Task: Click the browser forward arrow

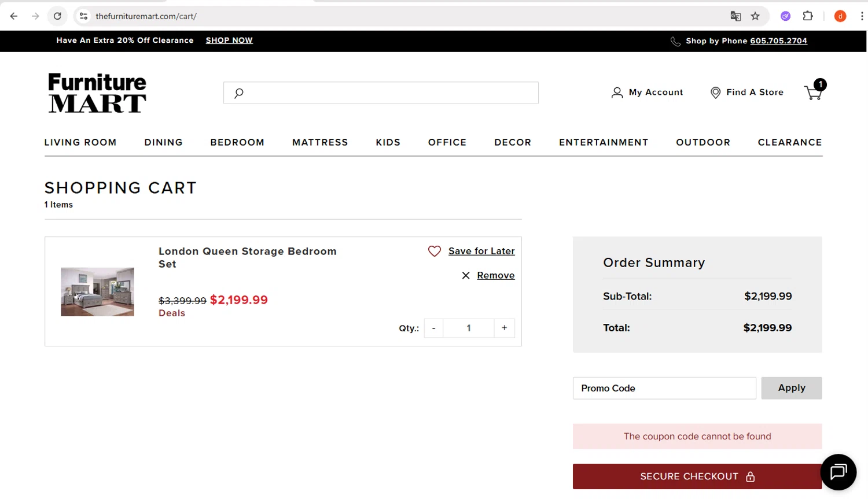Action: point(35,16)
